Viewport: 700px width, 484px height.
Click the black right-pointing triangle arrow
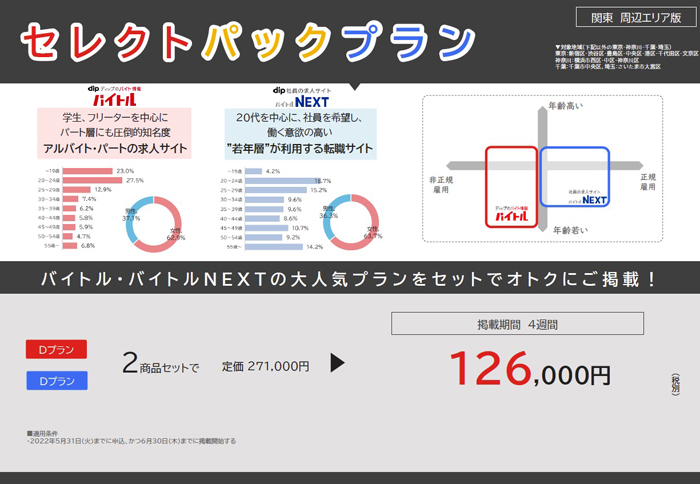pos(338,363)
